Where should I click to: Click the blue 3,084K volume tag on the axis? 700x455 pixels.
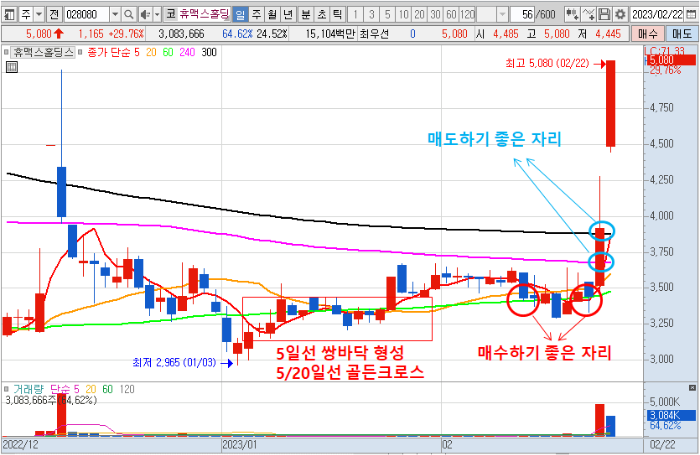[671, 415]
